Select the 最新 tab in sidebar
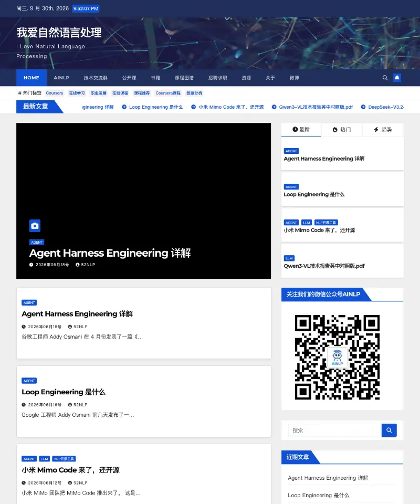420x504 pixels. [301, 130]
